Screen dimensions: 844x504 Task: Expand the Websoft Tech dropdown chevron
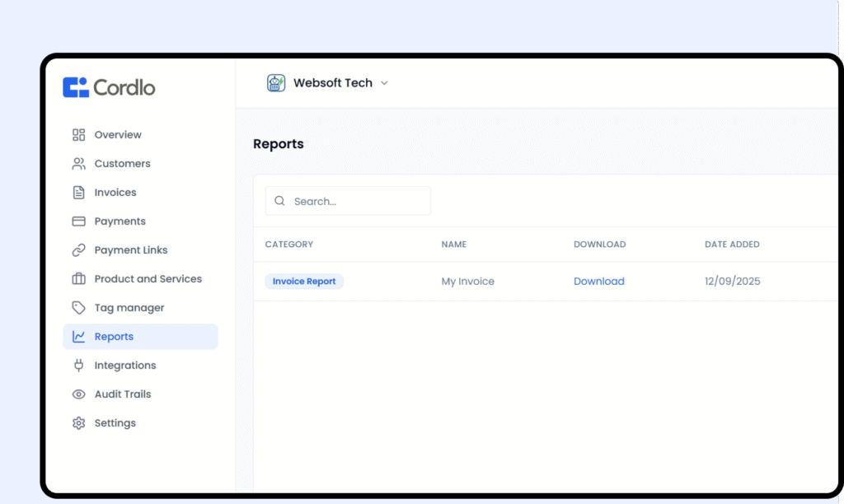(x=384, y=83)
